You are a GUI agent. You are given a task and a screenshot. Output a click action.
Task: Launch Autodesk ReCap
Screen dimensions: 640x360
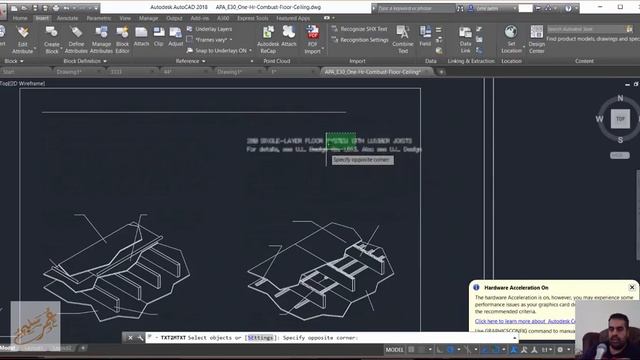click(x=268, y=40)
